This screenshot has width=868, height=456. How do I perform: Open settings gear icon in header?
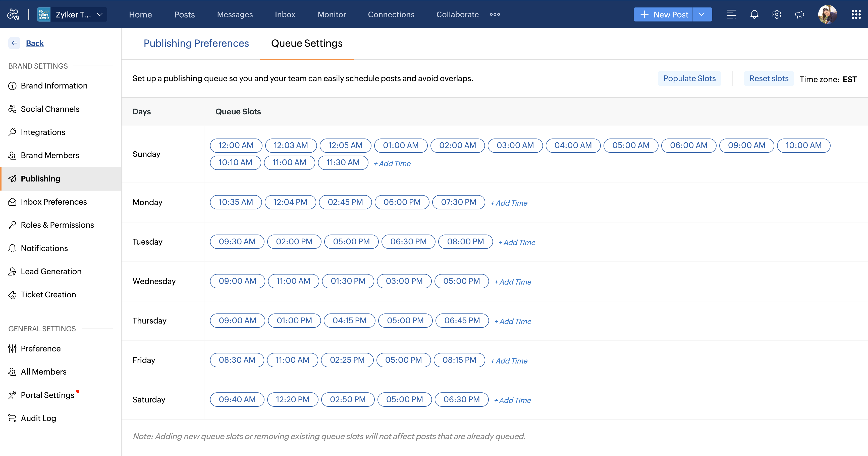pos(776,15)
